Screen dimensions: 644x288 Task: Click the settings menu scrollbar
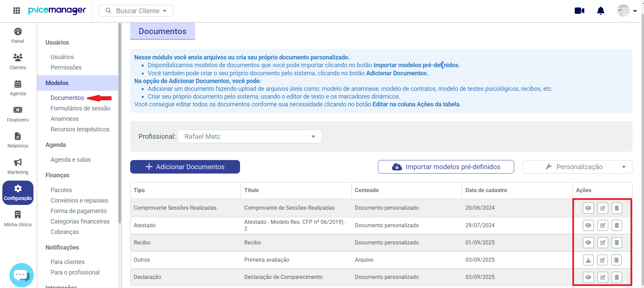(120, 123)
